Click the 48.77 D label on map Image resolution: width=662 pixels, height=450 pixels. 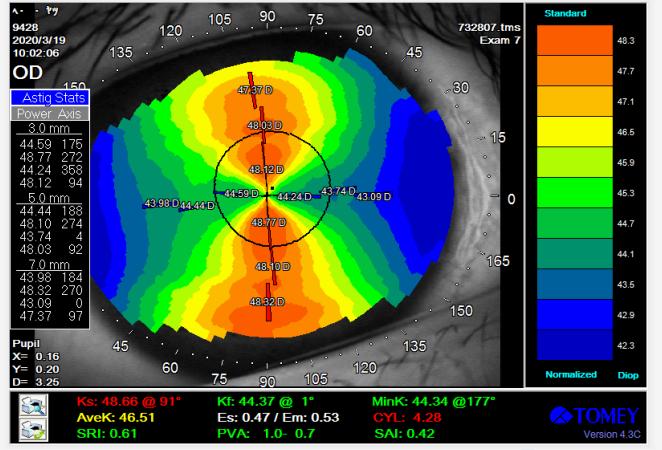pyautogui.click(x=269, y=222)
